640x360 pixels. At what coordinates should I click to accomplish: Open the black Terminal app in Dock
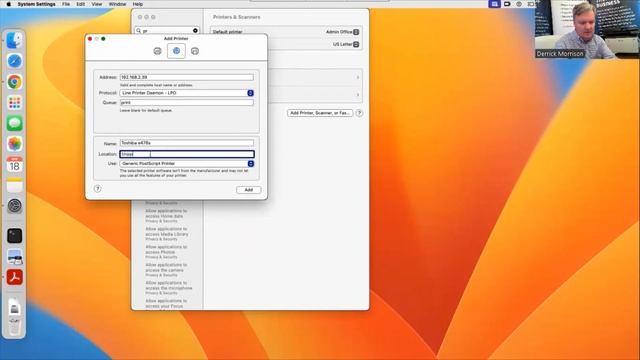click(14, 236)
